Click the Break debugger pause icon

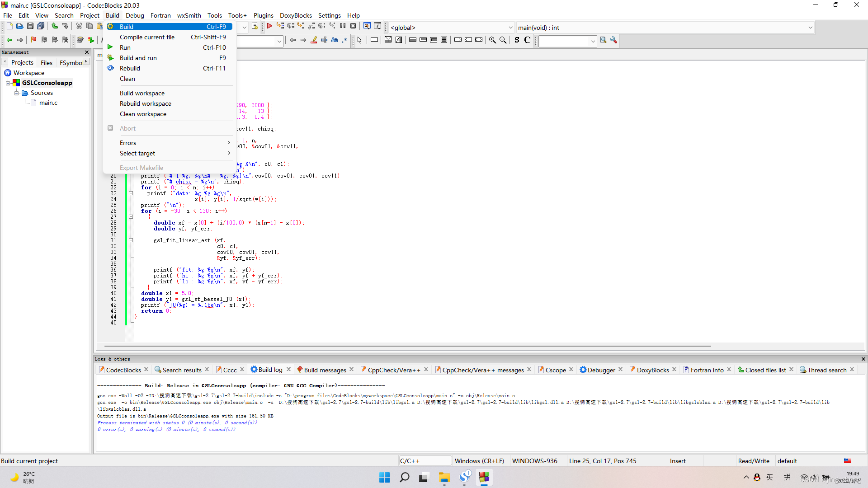(x=343, y=26)
